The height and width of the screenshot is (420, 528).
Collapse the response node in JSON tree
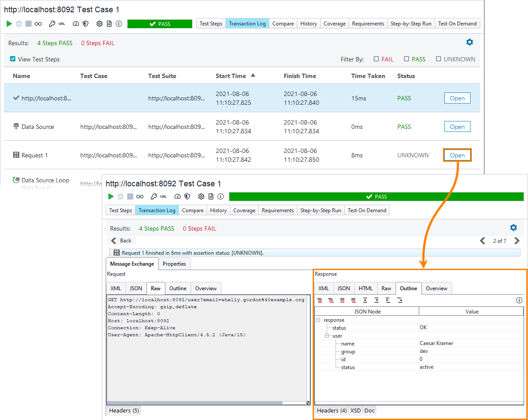[x=318, y=320]
